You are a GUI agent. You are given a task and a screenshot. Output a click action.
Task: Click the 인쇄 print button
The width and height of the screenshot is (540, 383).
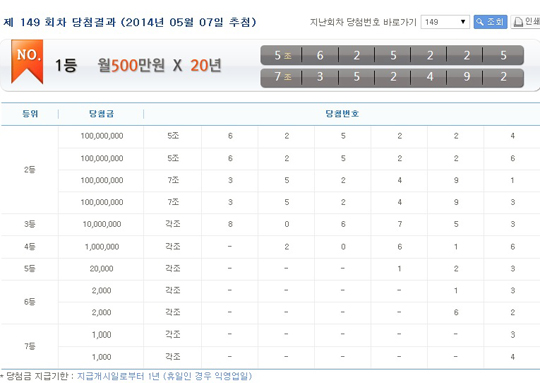(526, 22)
